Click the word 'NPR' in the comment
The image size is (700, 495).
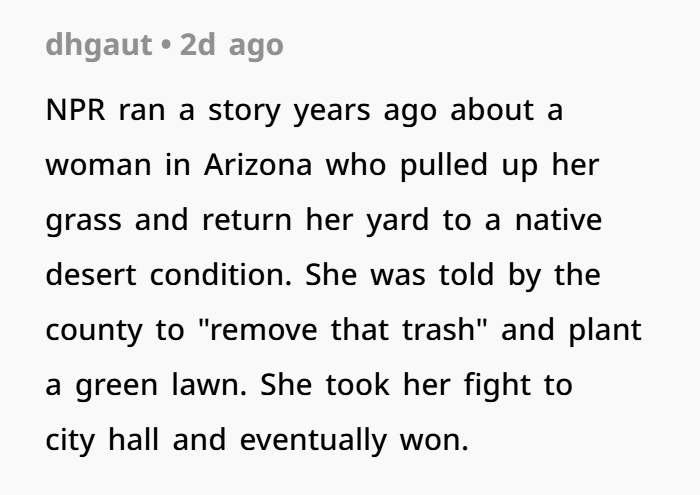coord(75,110)
